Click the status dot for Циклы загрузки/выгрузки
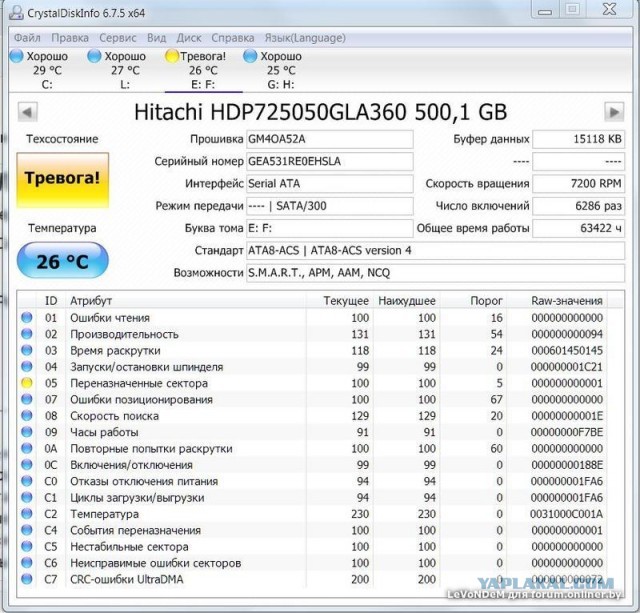 [x=27, y=497]
